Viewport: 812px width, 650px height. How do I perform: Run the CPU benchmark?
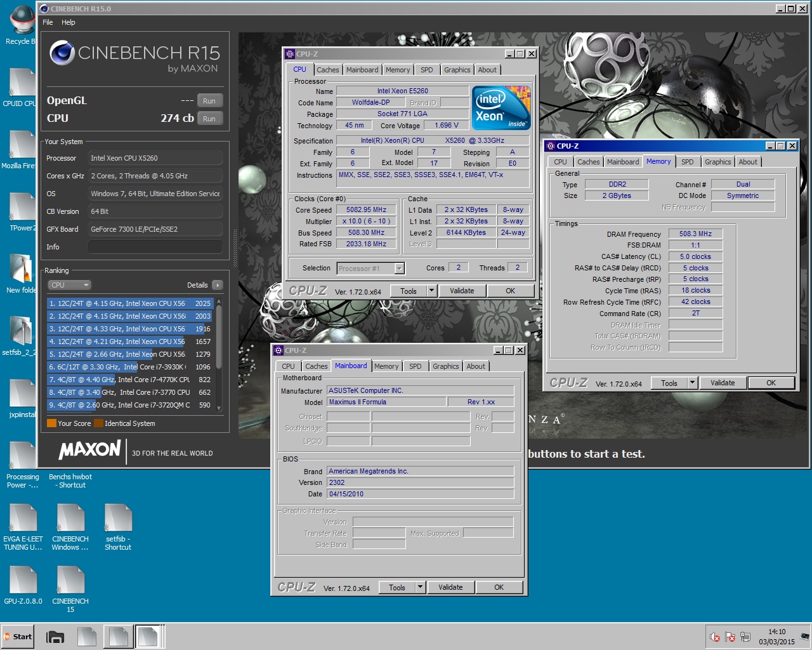209,119
